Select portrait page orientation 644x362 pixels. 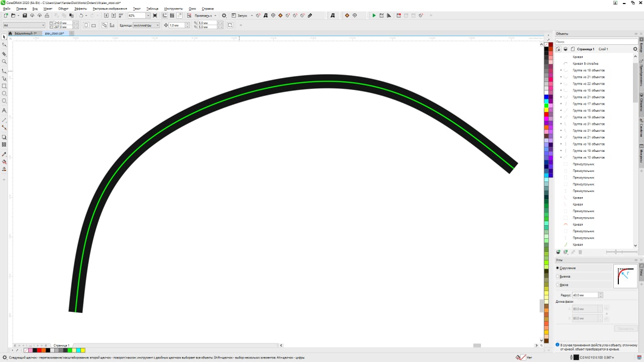click(86, 25)
